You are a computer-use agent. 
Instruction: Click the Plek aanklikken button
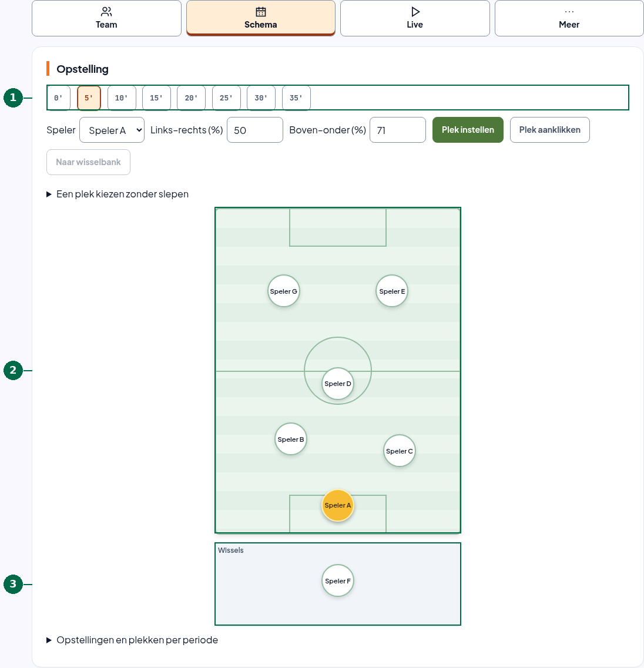[x=550, y=130]
